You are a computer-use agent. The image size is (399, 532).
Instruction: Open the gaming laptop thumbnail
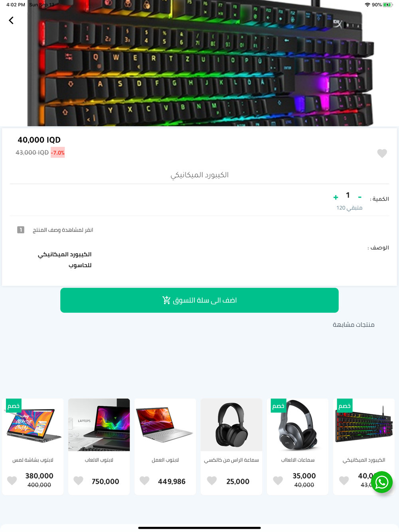[99, 425]
